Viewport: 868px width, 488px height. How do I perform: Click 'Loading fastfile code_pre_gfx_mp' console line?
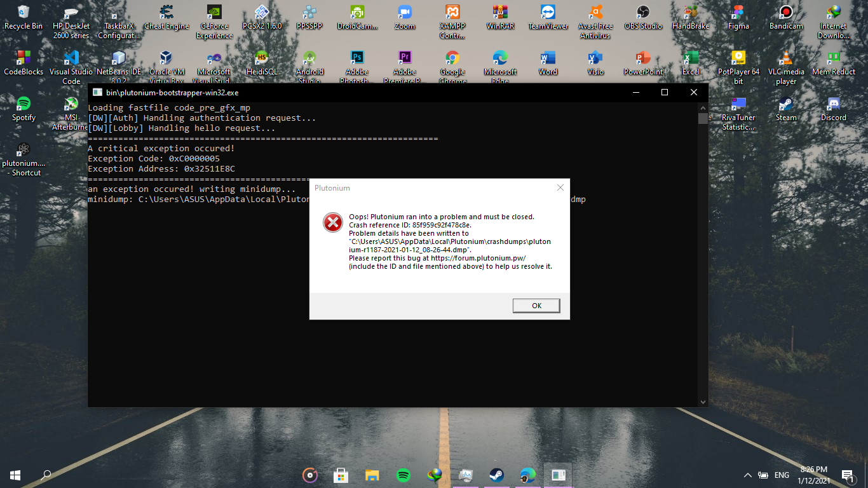point(169,107)
